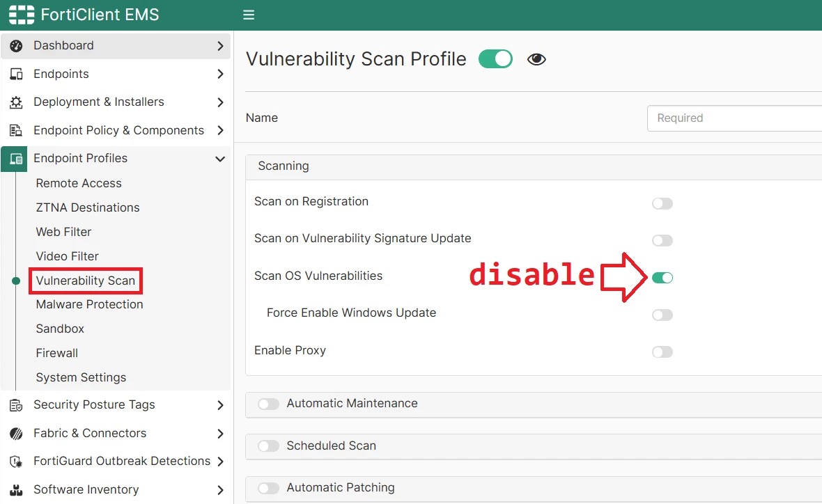Expand Deployment & Installers chevron

pos(220,102)
